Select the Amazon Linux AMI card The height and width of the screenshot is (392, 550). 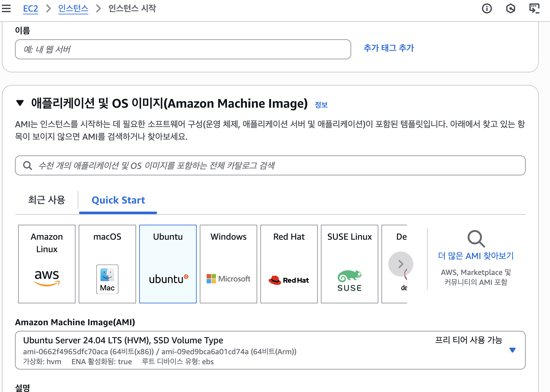pos(47,264)
